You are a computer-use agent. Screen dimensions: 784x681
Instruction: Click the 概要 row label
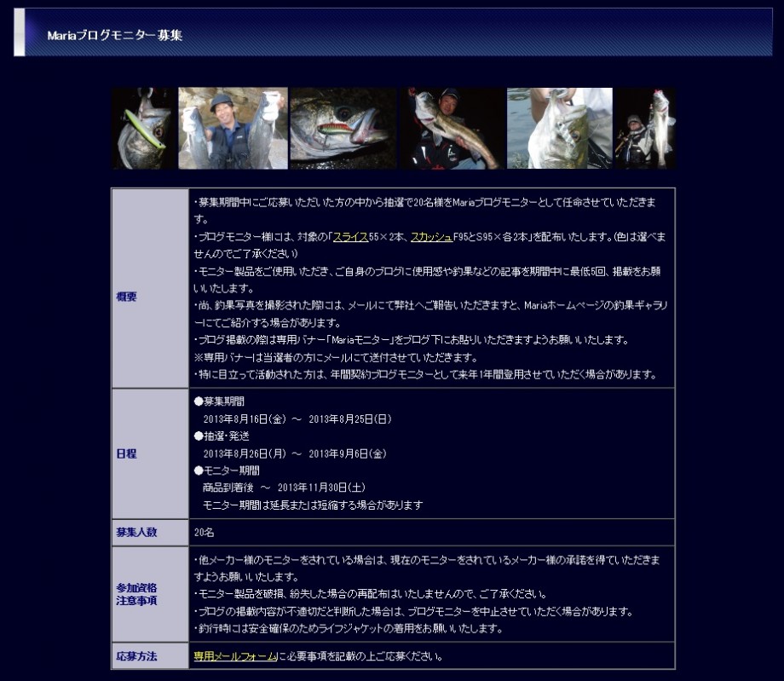pos(126,297)
